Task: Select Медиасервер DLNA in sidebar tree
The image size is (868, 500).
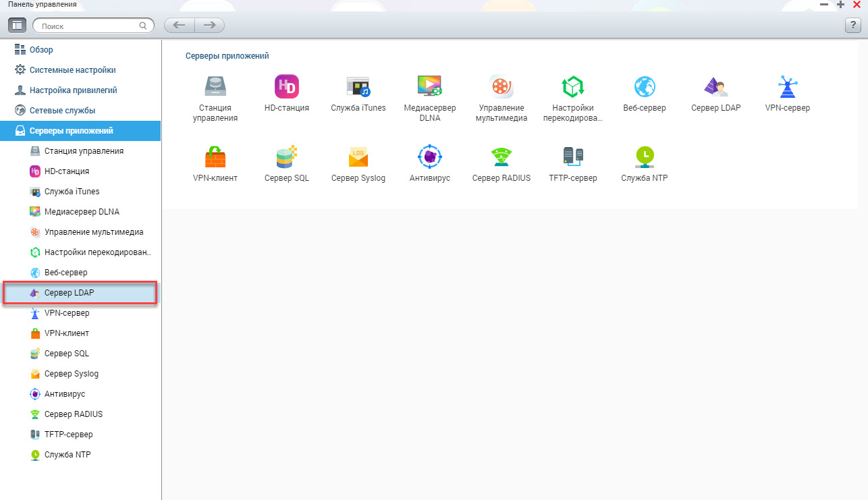Action: click(x=81, y=212)
